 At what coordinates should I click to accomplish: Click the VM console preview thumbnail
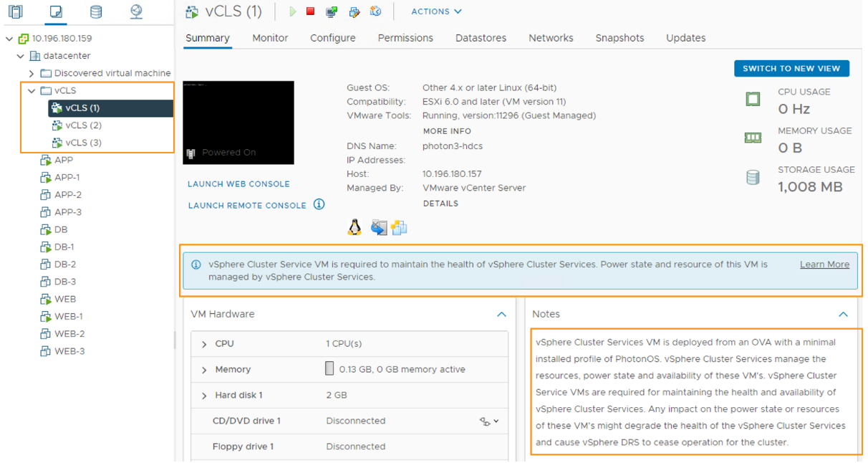tap(238, 123)
